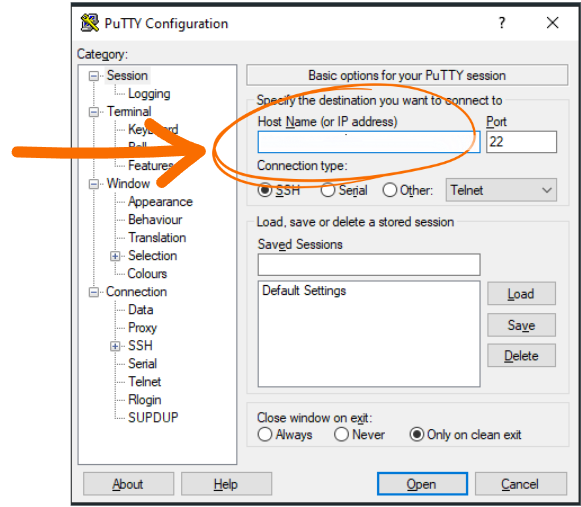Click the question mark help button
Screen dimensions: 581x507
click(x=502, y=23)
